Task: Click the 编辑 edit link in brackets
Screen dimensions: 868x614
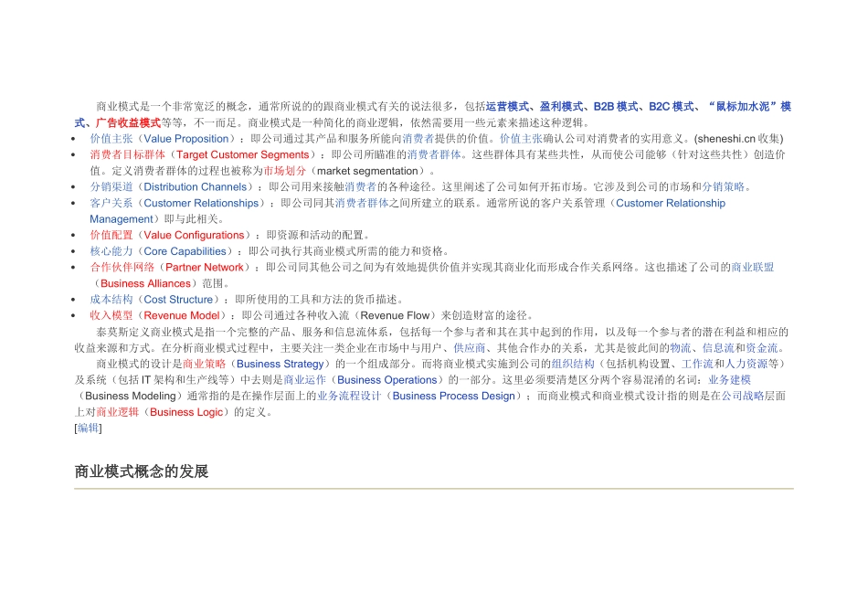Action: (x=88, y=428)
